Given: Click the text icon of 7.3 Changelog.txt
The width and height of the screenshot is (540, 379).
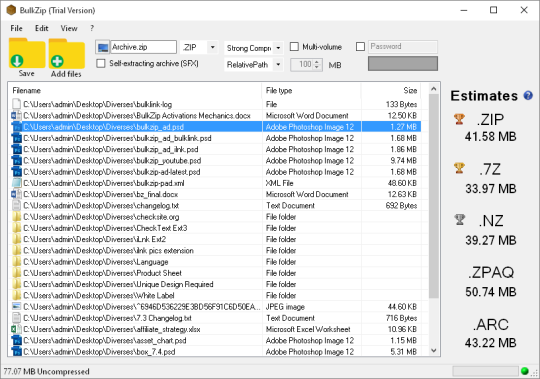Looking at the screenshot, I should point(17,318).
